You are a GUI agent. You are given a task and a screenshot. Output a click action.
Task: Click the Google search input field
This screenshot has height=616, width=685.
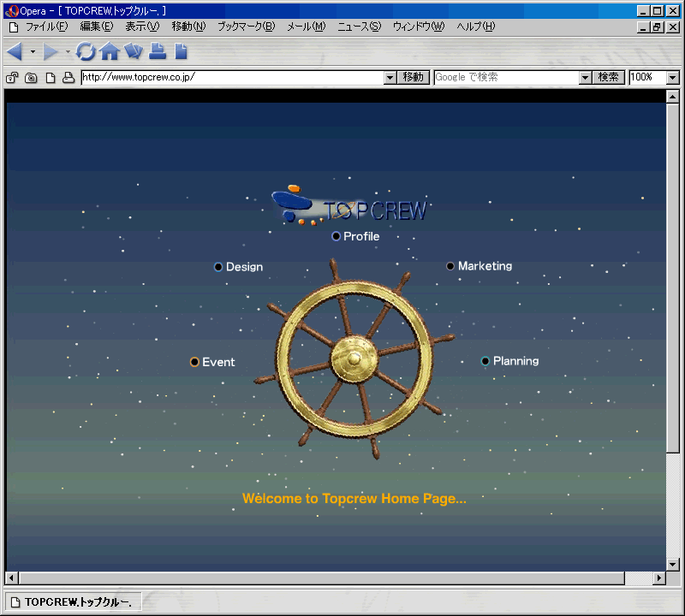(x=507, y=77)
